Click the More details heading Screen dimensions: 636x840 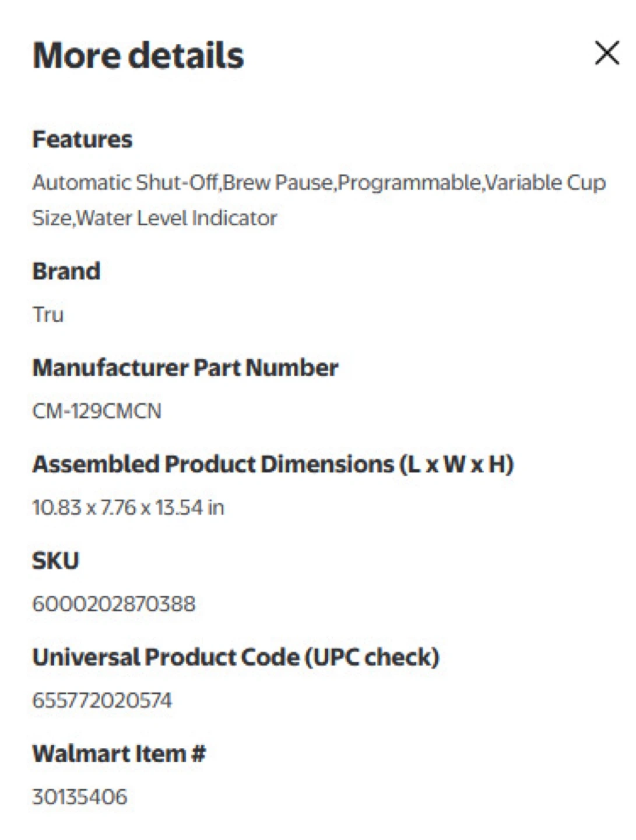138,55
